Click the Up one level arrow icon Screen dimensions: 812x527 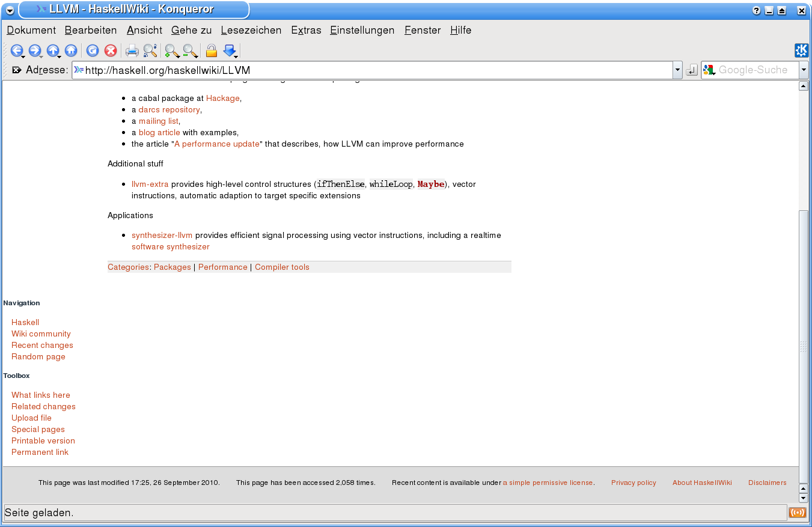[x=53, y=51]
